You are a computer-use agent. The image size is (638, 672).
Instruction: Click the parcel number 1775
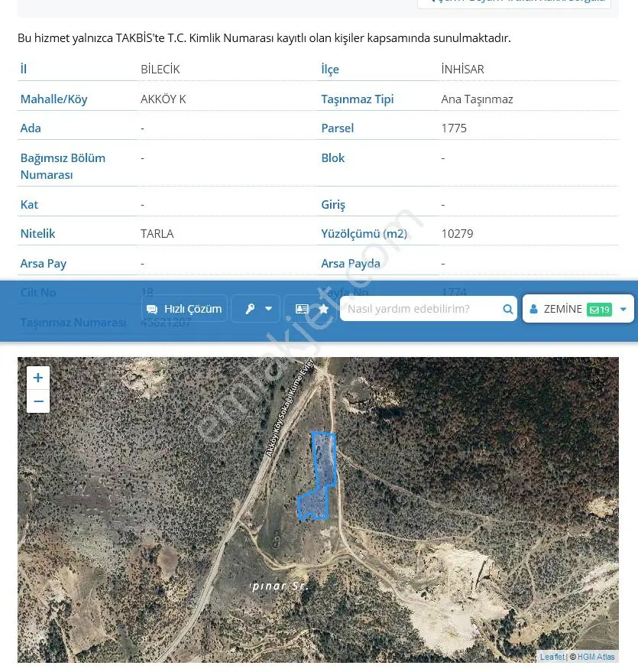point(454,128)
